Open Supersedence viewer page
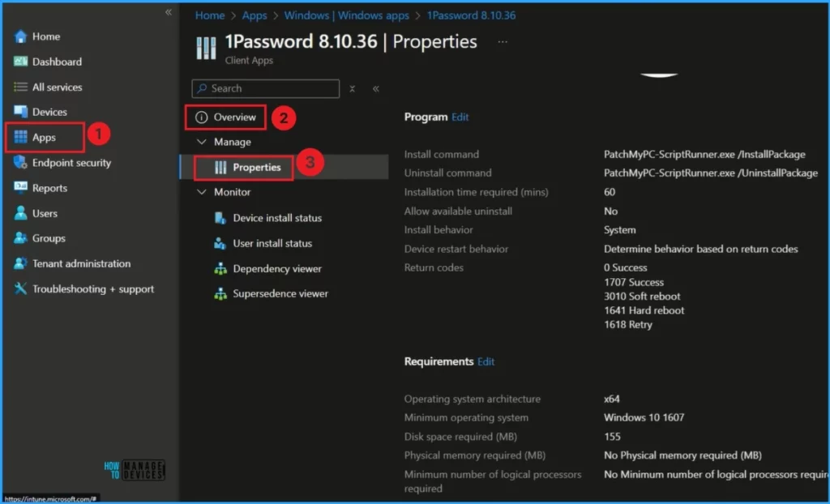This screenshot has height=504, width=830. [280, 294]
